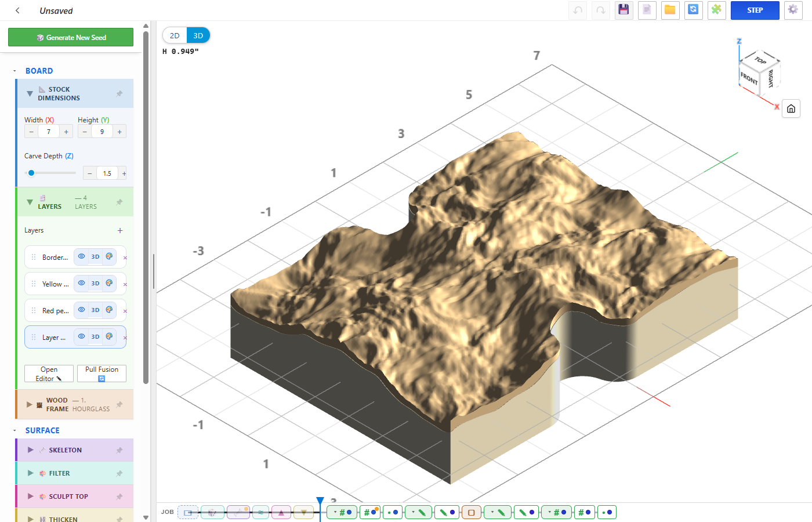Screen dimensions: 812x522
Task: Click the blue STEP button
Action: tap(755, 10)
